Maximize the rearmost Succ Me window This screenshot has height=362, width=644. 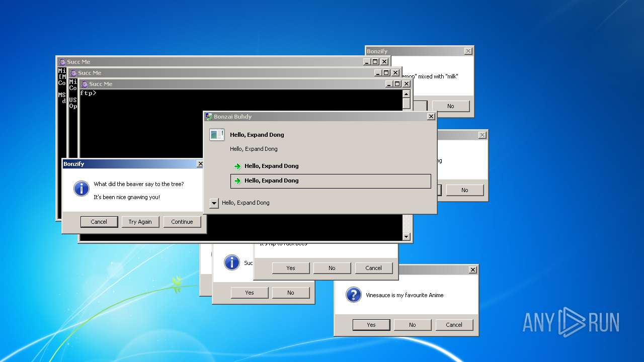[375, 62]
